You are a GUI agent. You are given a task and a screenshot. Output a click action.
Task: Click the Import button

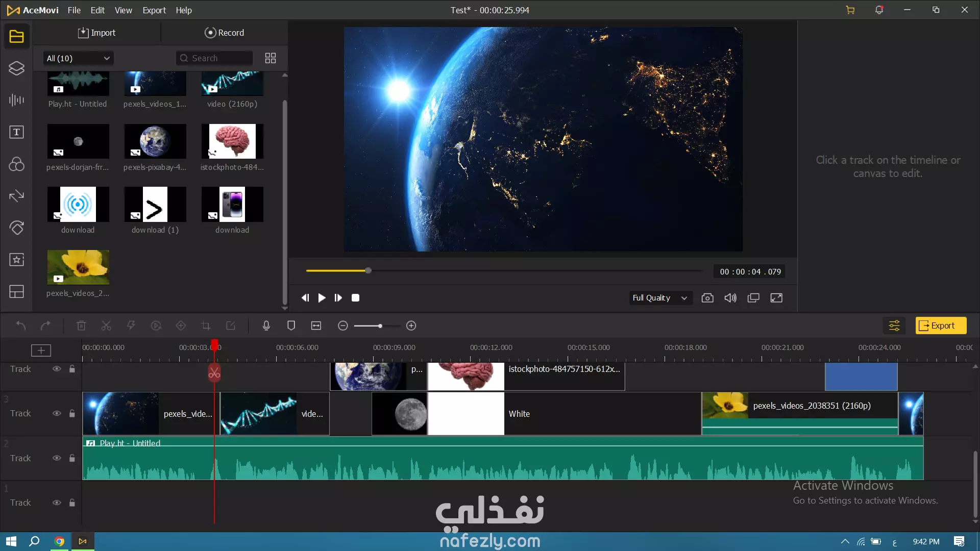click(96, 33)
